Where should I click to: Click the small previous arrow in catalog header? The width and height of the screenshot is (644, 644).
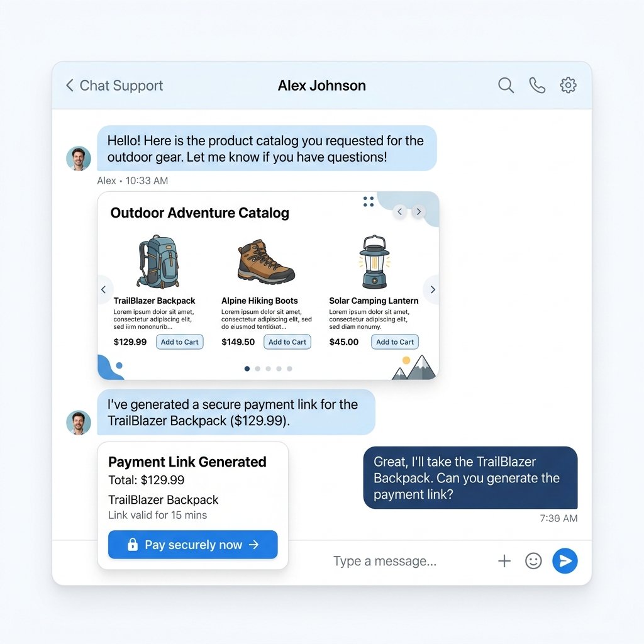399,212
